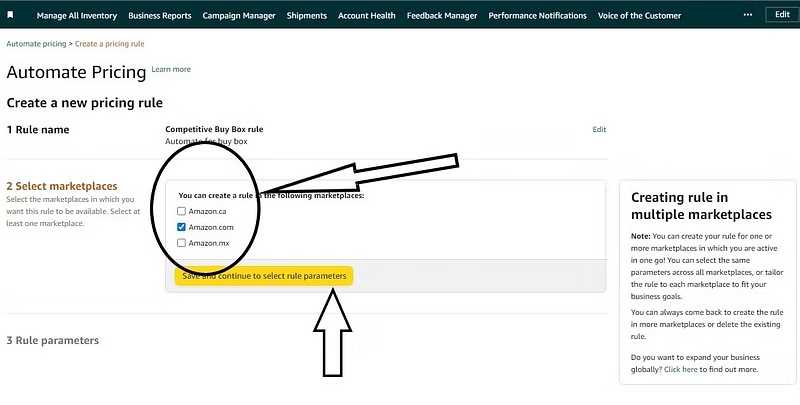Go to Feedback Manager
Image resolution: width=800 pixels, height=405 pixels.
tap(442, 16)
